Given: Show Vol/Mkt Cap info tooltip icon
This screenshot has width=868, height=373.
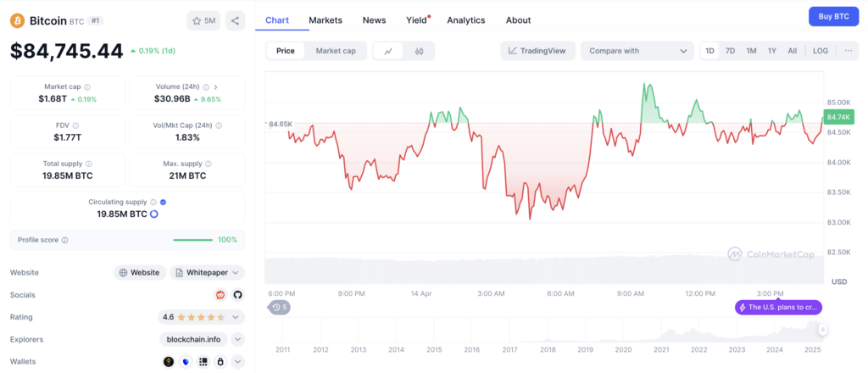Looking at the screenshot, I should [219, 125].
